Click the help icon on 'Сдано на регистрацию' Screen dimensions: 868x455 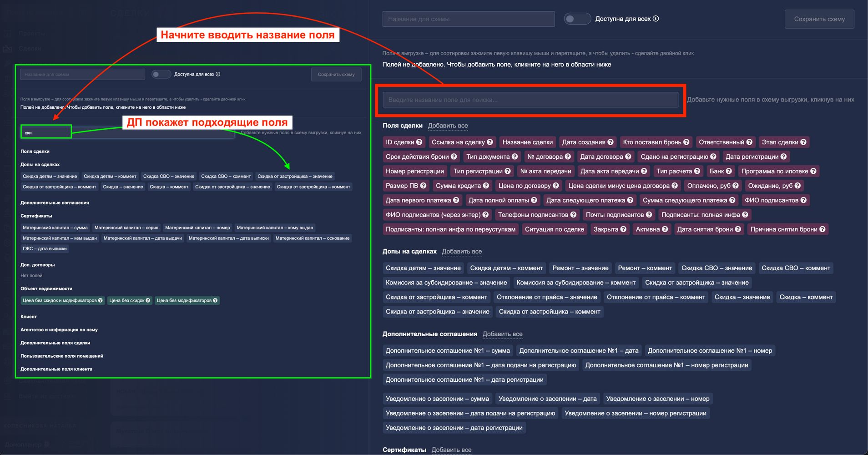click(x=713, y=157)
